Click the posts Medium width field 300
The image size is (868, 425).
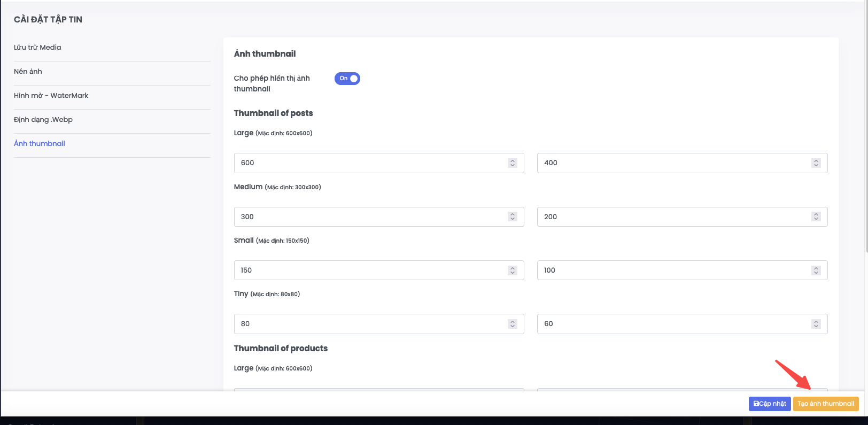click(x=379, y=217)
